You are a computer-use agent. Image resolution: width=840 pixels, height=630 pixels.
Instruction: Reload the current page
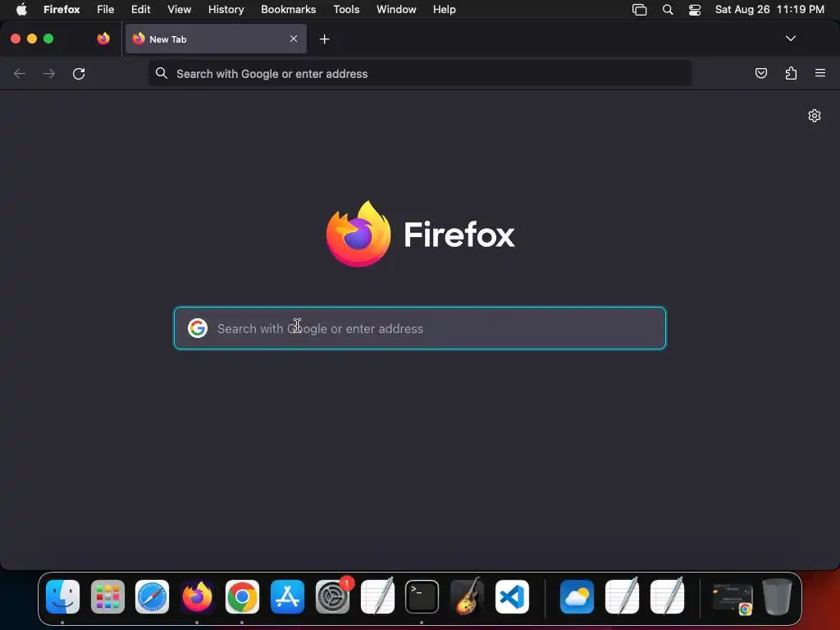pos(79,73)
